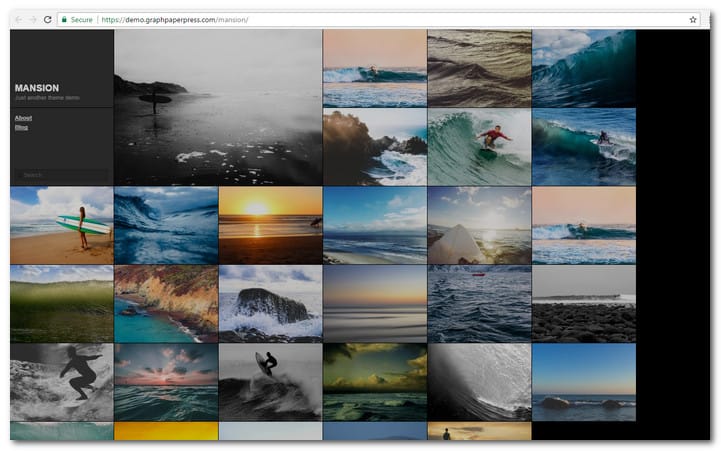Open the red-shirt surfer on green wave photo

pos(479,146)
